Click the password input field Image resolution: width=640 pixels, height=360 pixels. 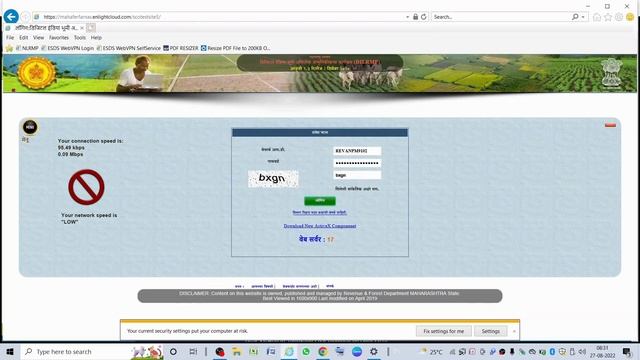click(x=357, y=163)
